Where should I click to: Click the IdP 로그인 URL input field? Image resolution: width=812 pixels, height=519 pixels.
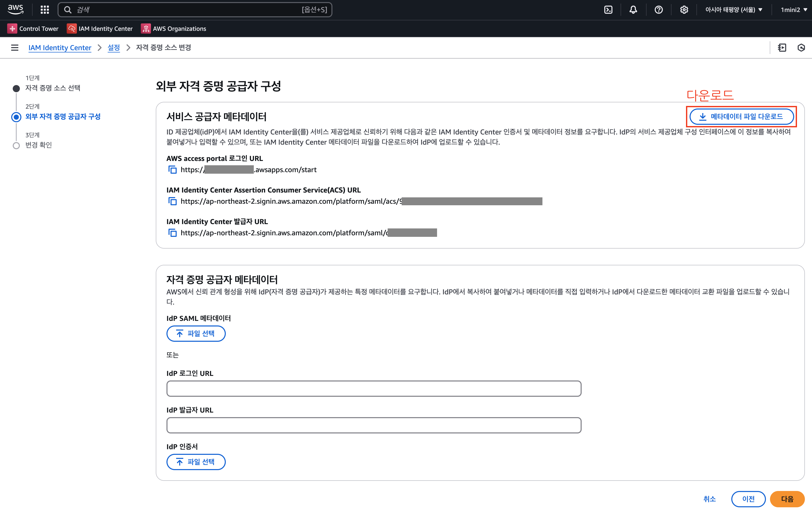coord(374,389)
